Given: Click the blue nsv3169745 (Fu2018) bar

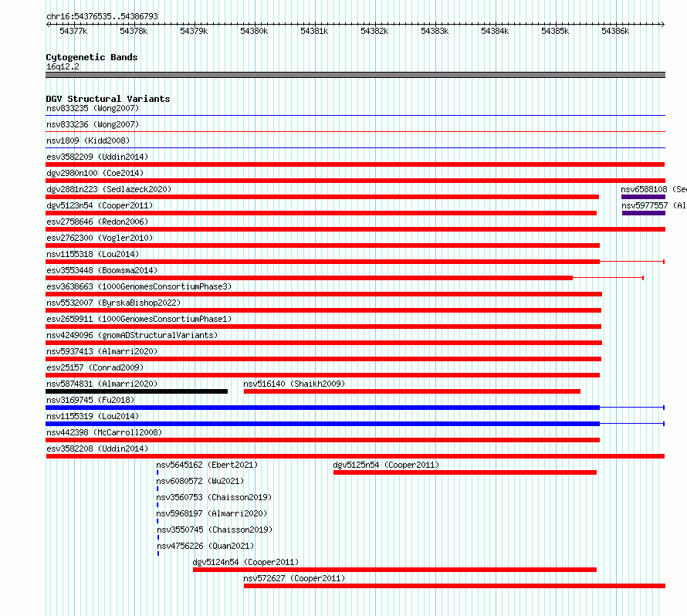Looking at the screenshot, I should 323,408.
